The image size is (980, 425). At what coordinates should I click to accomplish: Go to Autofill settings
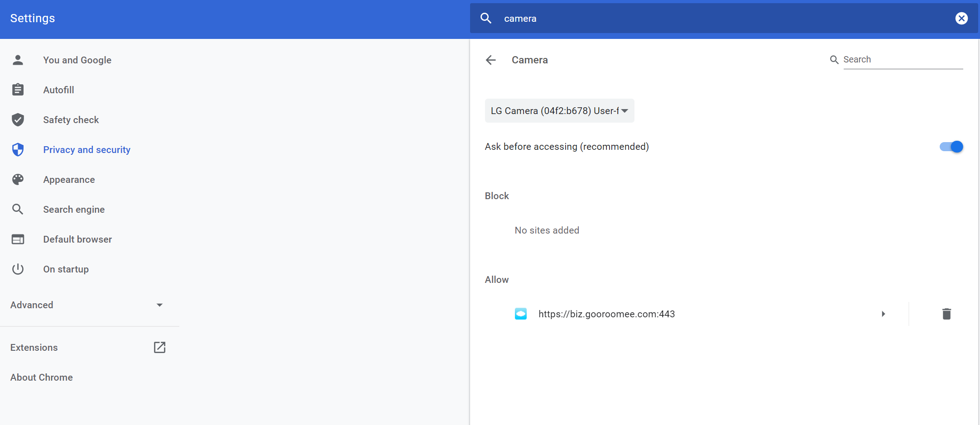click(x=58, y=90)
